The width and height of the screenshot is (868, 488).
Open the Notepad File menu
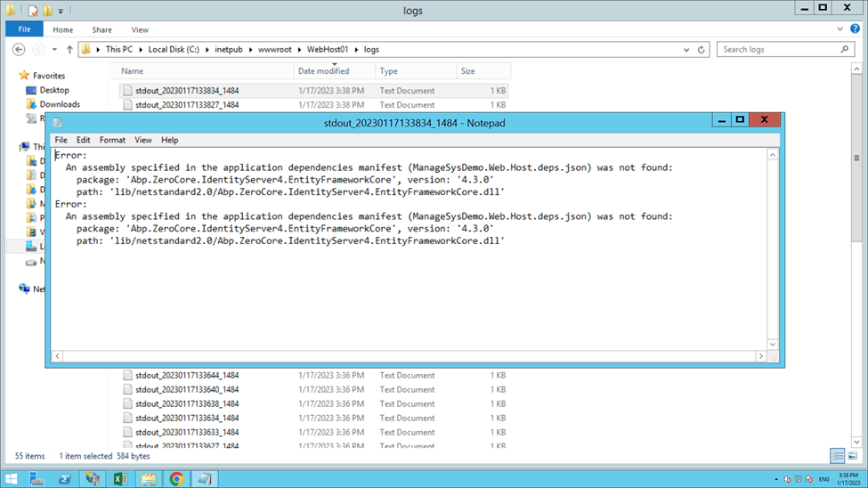[61, 140]
